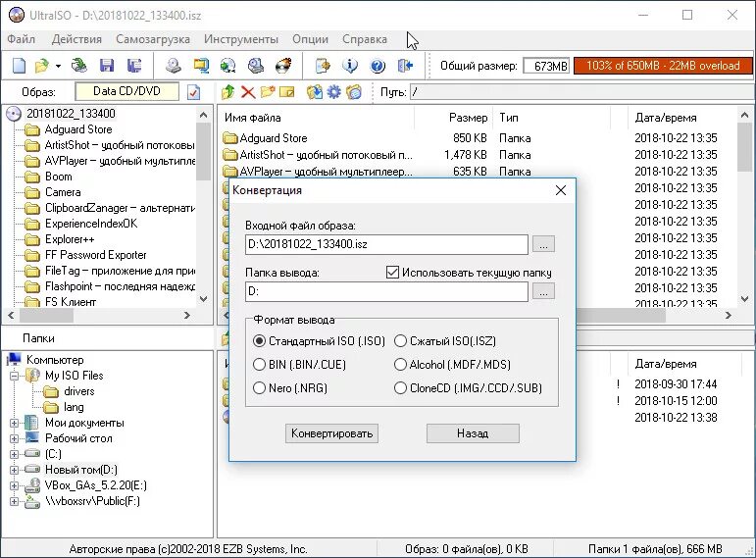Select BIN (.BIN/.CUE) output format
Image resolution: width=756 pixels, height=558 pixels.
click(x=299, y=364)
